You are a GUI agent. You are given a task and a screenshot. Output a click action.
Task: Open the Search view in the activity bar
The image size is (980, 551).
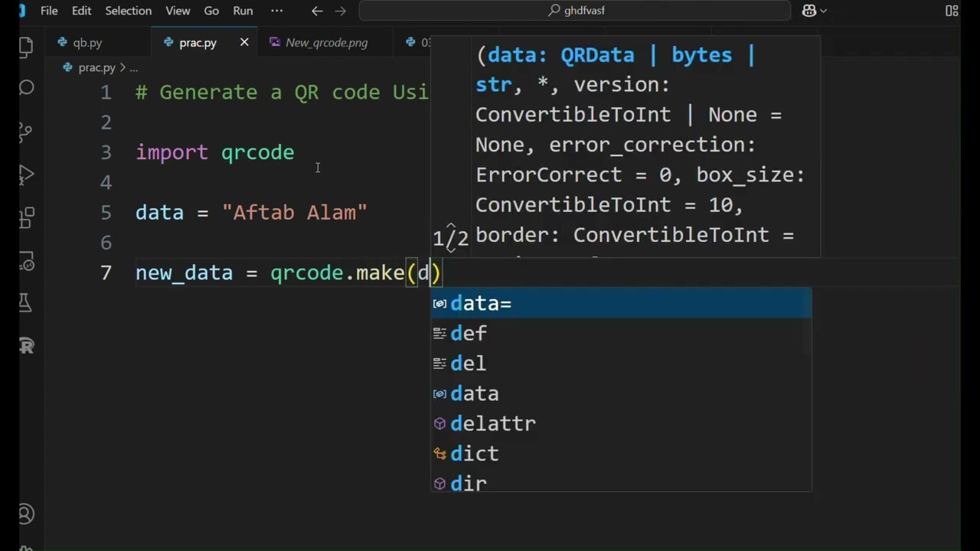point(26,88)
